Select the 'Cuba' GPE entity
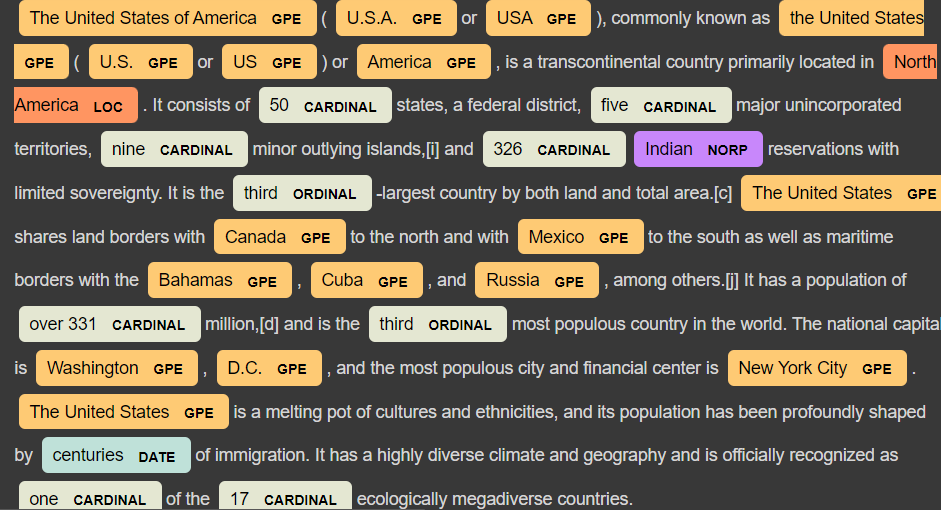The image size is (941, 510). pyautogui.click(x=367, y=280)
